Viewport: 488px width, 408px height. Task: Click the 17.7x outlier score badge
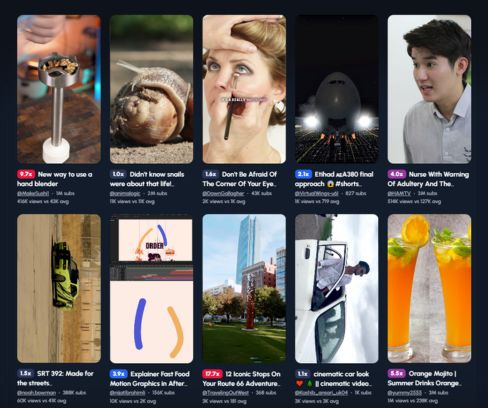[212, 374]
